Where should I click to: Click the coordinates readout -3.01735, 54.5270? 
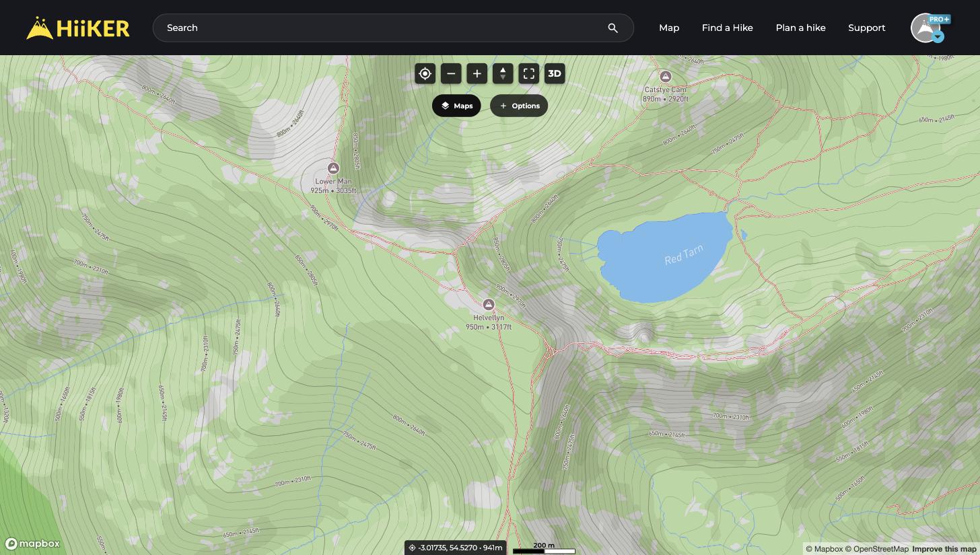coord(456,548)
